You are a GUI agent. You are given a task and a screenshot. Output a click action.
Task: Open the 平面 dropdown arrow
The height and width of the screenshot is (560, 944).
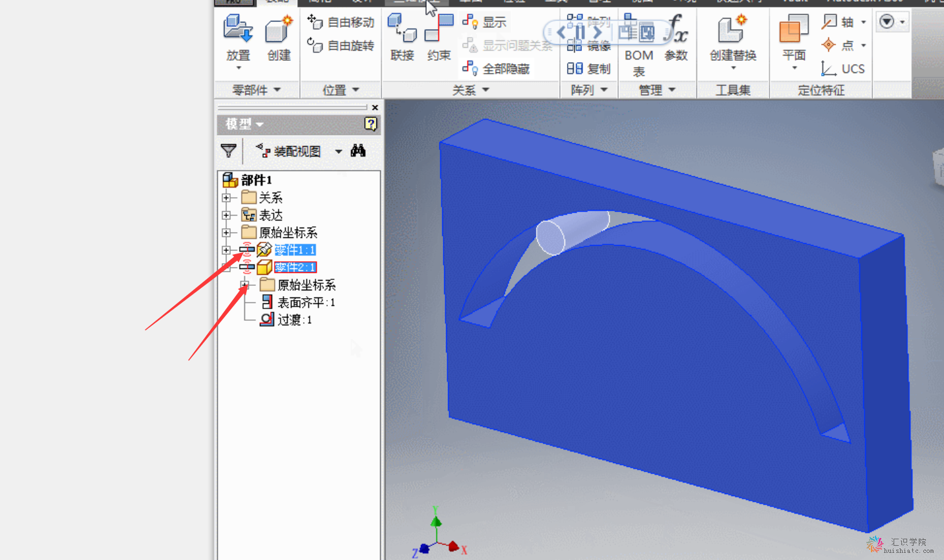pyautogui.click(x=794, y=68)
